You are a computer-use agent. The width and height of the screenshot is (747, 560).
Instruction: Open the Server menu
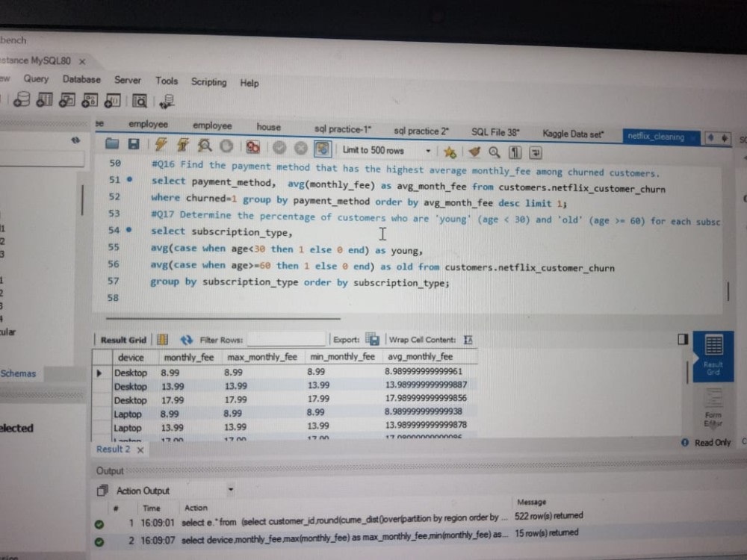[x=127, y=80]
